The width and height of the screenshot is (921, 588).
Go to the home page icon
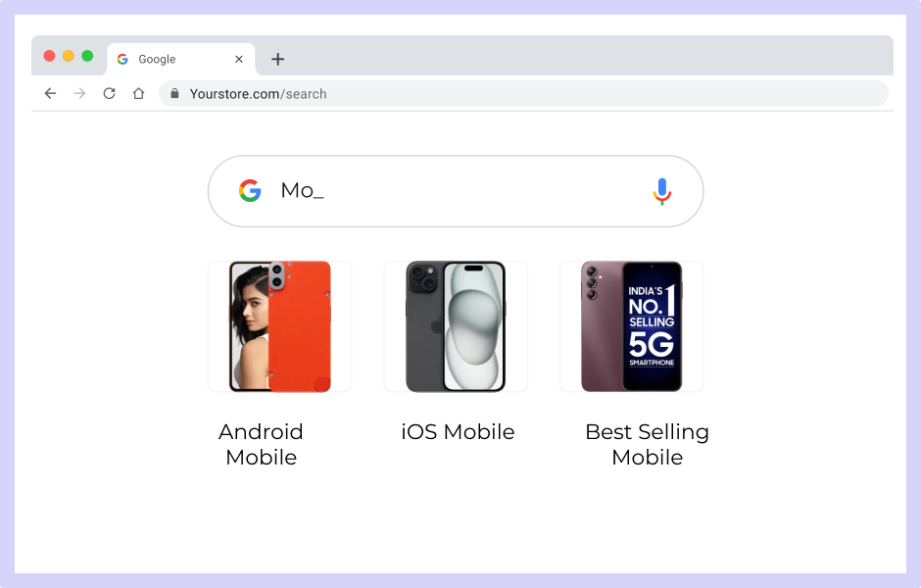tap(138, 93)
